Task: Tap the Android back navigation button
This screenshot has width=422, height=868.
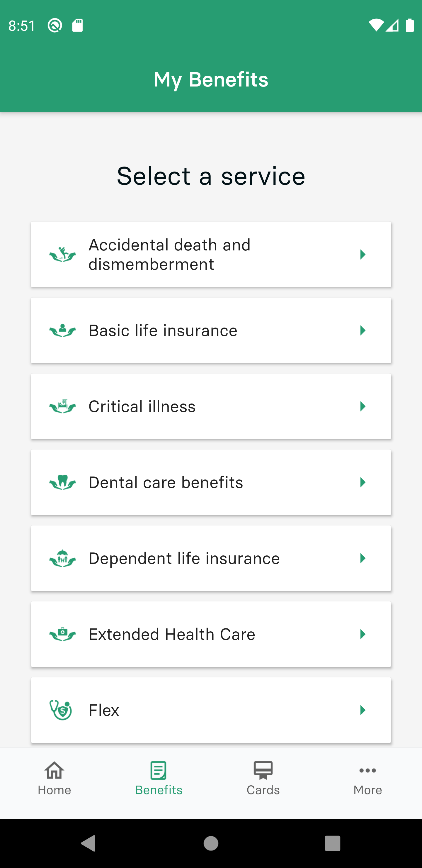Action: point(89,843)
